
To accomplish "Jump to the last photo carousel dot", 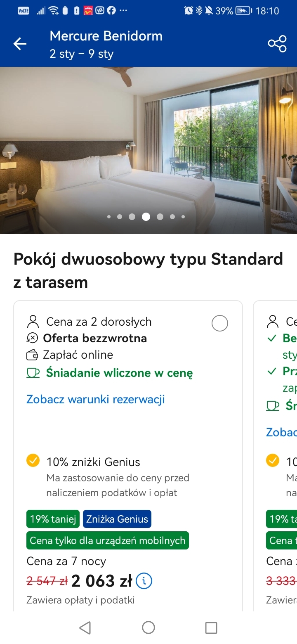I will [x=183, y=217].
